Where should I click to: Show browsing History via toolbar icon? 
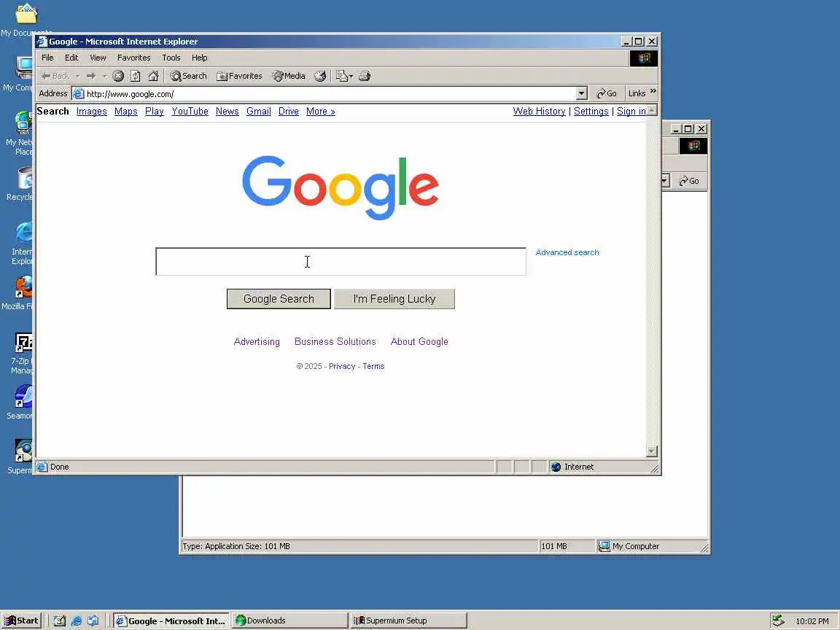(320, 76)
